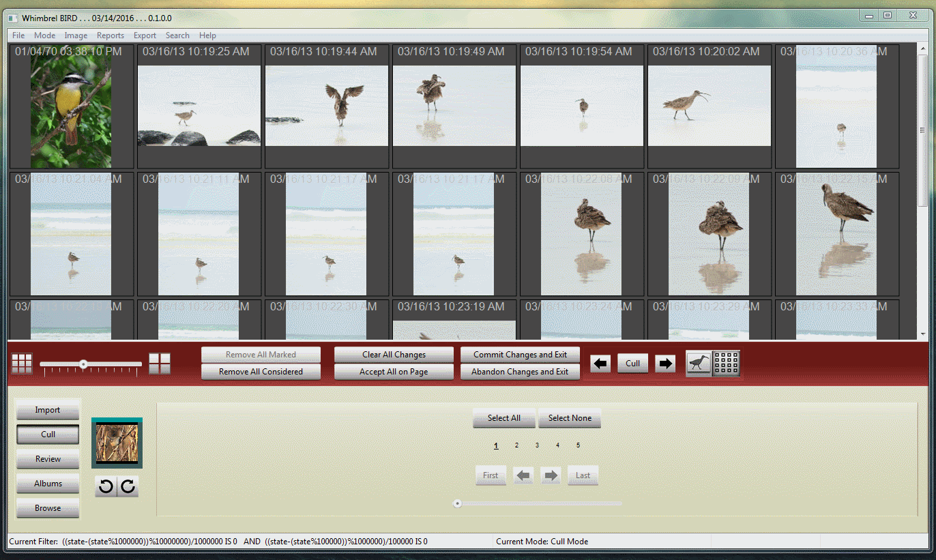The height and width of the screenshot is (560, 936).
Task: Click Remove All Marked button
Action: (x=261, y=355)
